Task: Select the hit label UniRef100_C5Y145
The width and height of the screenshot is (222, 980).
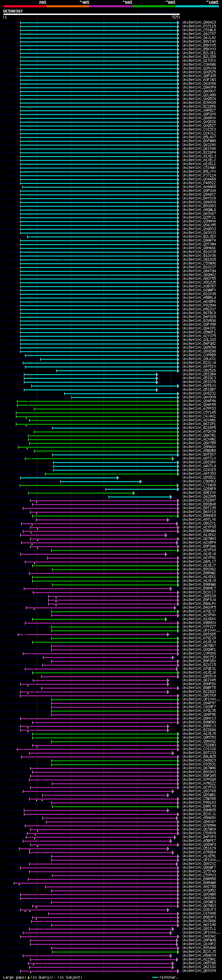Action: 199,413
